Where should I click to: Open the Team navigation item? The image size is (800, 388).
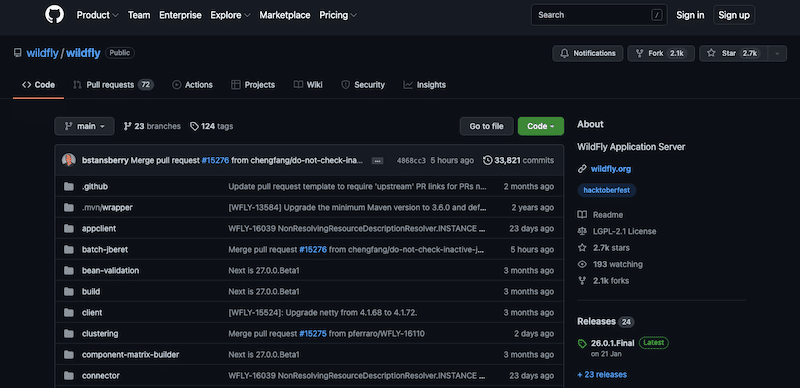pos(139,15)
